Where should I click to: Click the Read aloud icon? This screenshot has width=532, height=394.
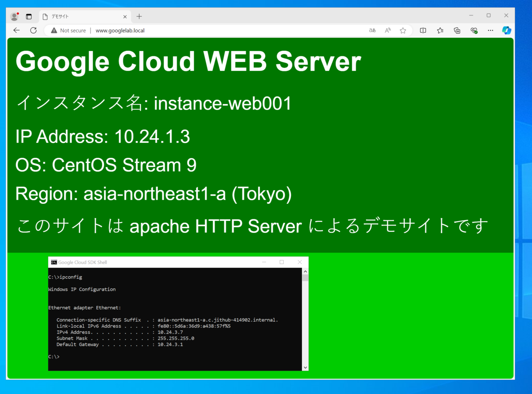click(387, 31)
